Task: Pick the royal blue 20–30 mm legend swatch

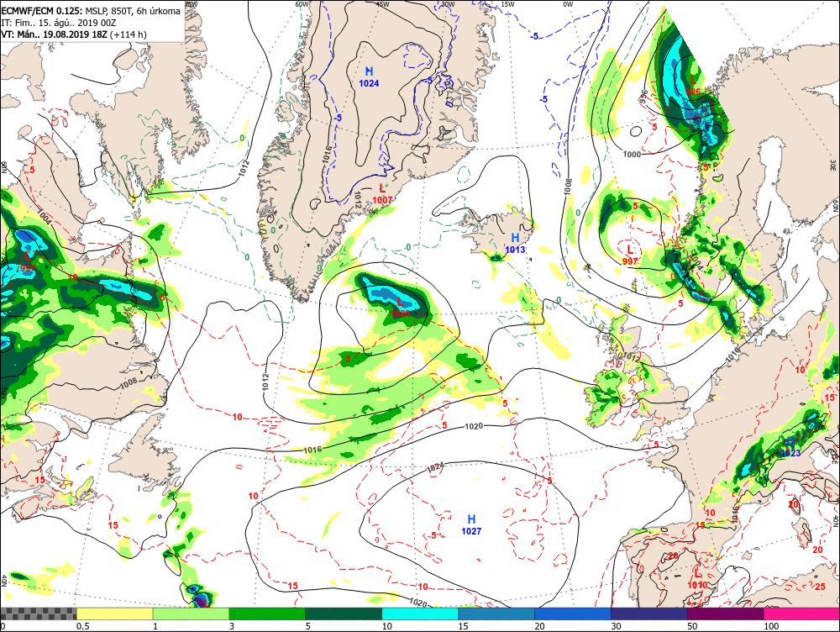Action: pyautogui.click(x=573, y=614)
